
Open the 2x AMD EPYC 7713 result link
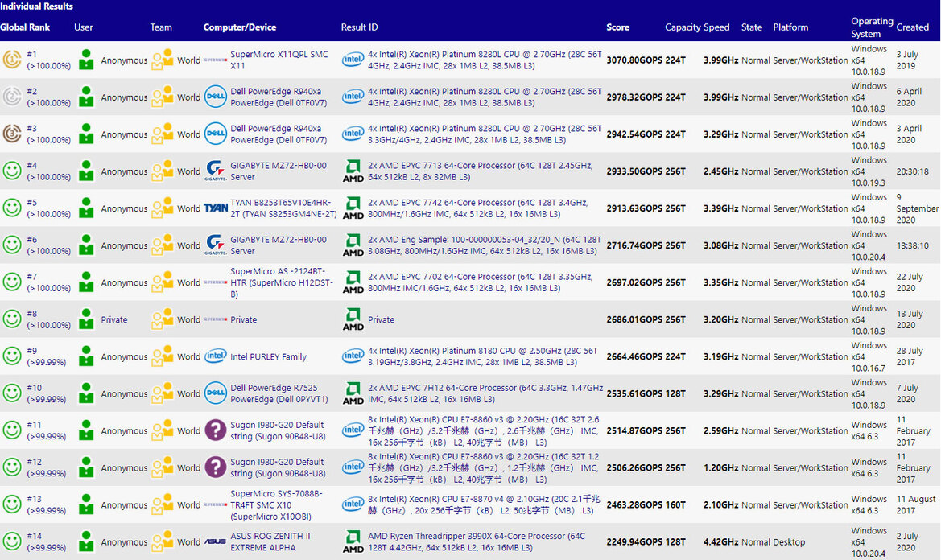(480, 171)
